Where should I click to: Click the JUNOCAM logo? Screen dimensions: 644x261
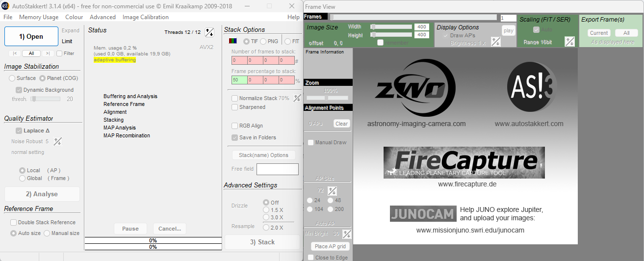(x=423, y=213)
